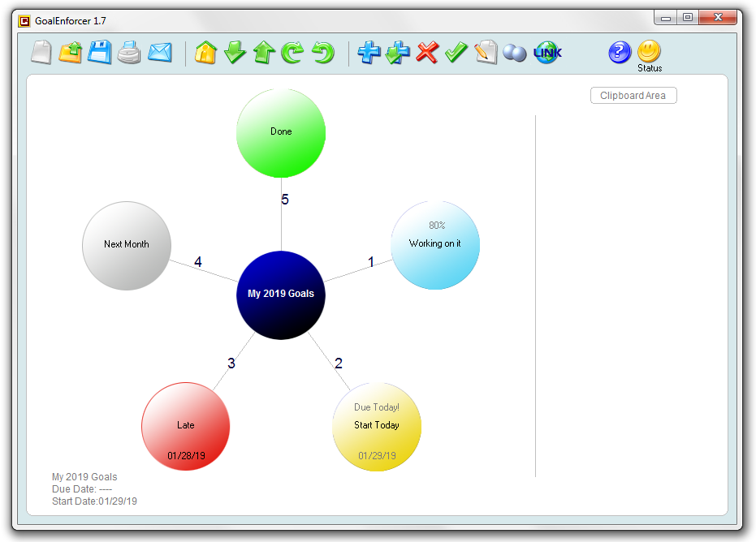Viewport: 756px width, 542px height.
Task: Click the green up arrow icon
Action: point(265,53)
